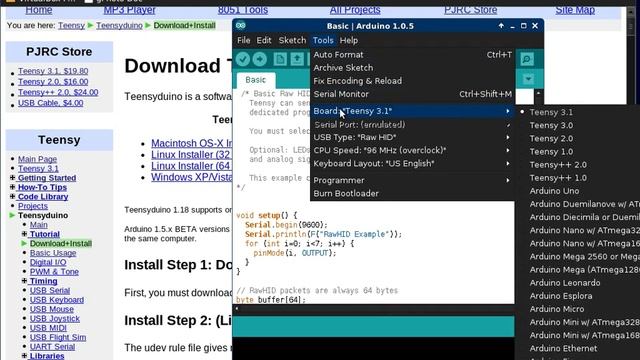
Task: Choose Burn Bootloader
Action: tap(412, 193)
